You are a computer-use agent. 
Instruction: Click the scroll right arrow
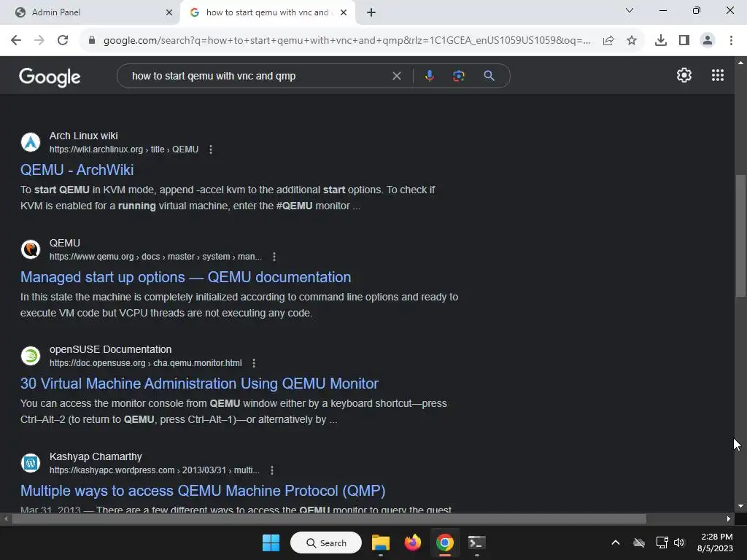coord(729,518)
